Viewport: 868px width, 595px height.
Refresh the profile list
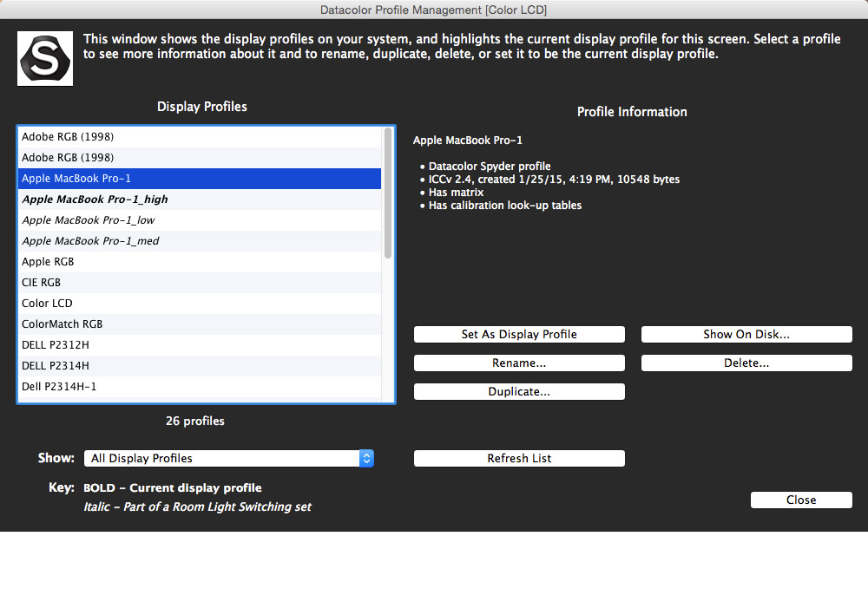click(x=519, y=459)
